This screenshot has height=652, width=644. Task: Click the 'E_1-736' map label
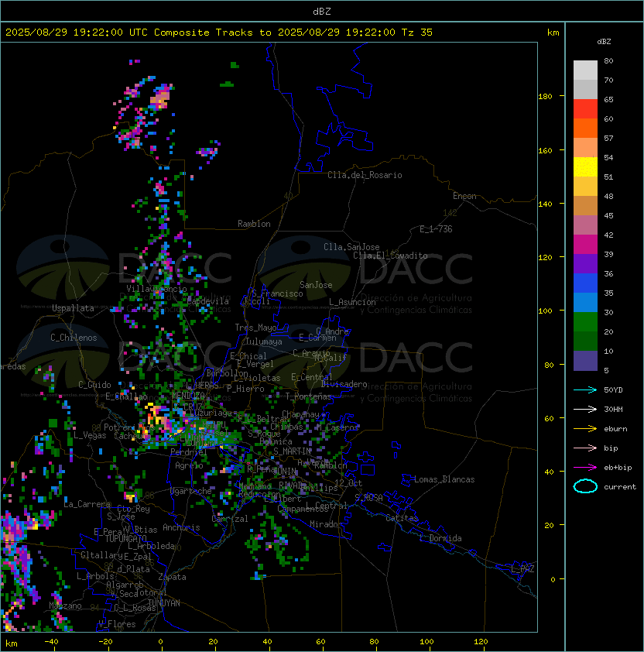coord(436,229)
